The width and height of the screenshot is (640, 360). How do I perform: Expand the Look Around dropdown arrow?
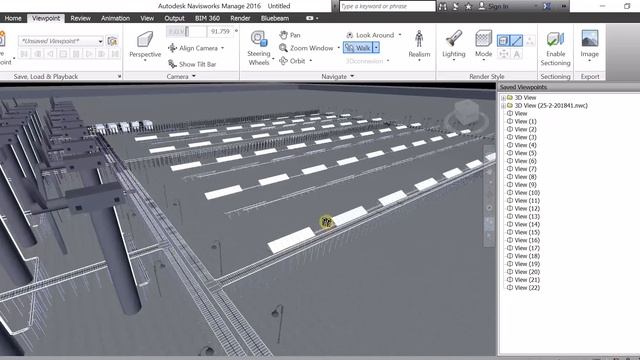coord(400,35)
